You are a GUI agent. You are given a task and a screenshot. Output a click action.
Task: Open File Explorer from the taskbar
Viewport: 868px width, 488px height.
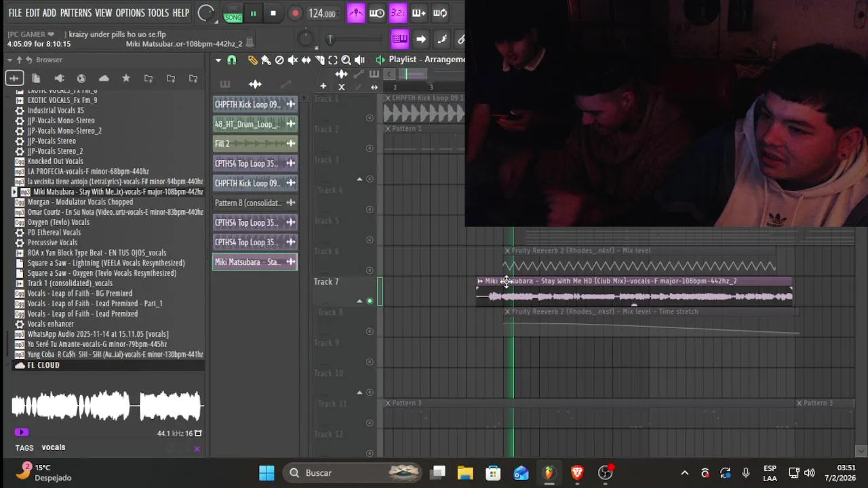point(465,472)
